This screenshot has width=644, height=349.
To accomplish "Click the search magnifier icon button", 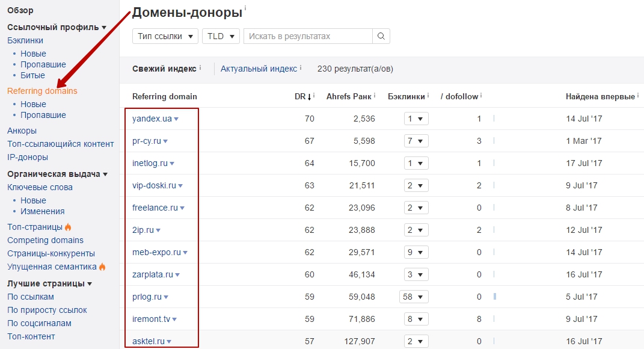I will click(x=381, y=36).
